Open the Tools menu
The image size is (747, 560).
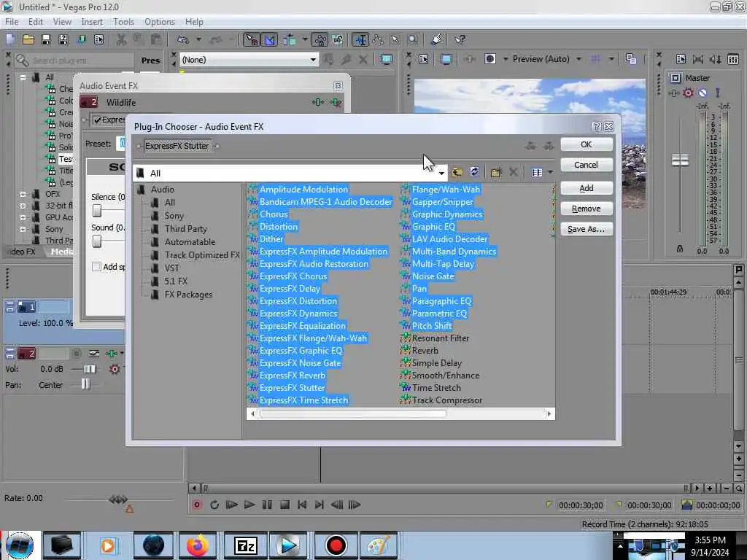click(123, 22)
